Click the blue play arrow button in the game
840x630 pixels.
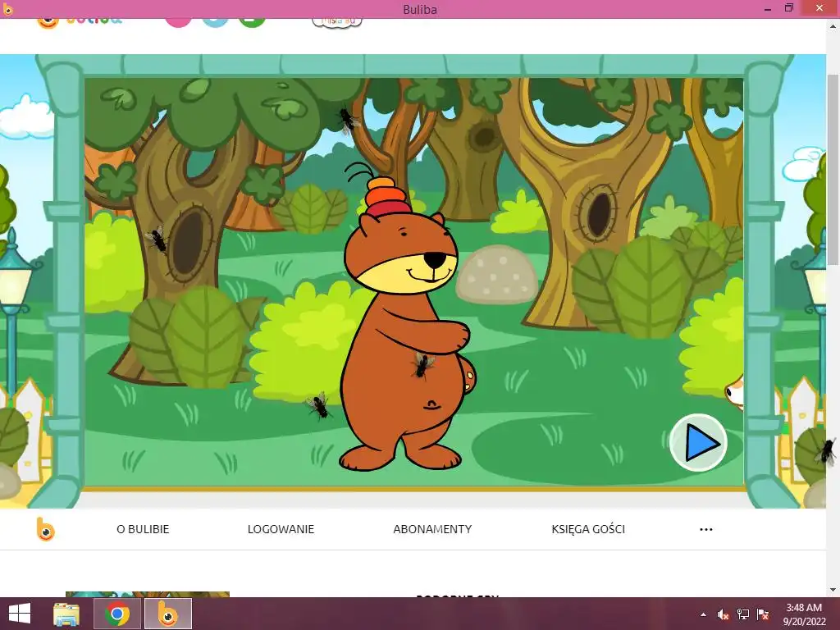(698, 442)
